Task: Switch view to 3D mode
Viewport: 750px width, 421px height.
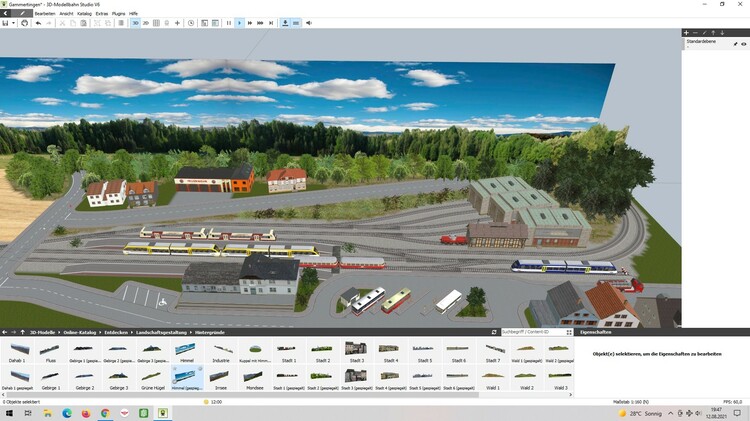Action: (135, 22)
